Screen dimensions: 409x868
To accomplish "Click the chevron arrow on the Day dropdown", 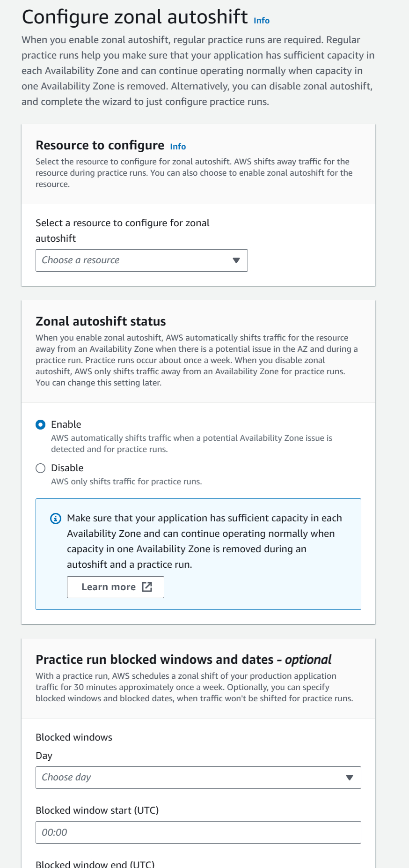I will 350,777.
